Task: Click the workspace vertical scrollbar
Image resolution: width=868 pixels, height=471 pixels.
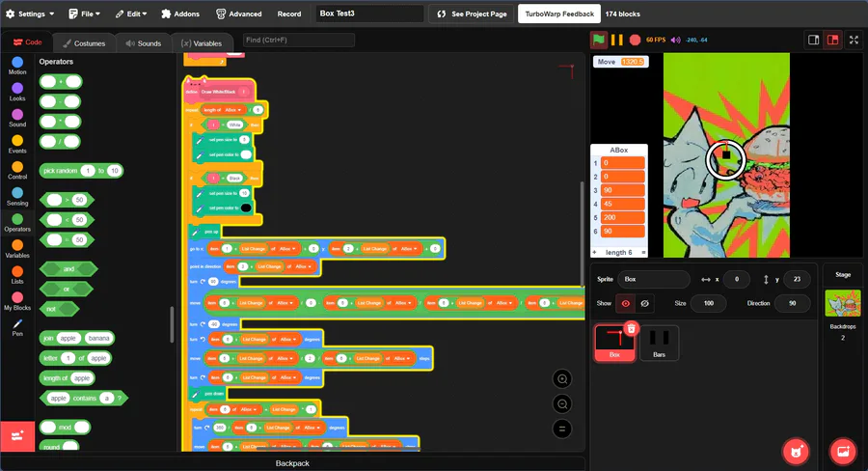Action: (x=582, y=233)
